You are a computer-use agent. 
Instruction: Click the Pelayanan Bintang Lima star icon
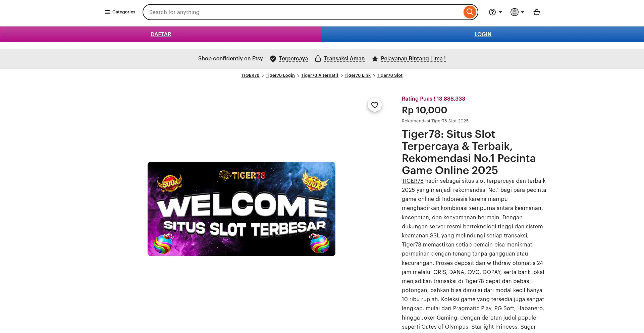(375, 58)
